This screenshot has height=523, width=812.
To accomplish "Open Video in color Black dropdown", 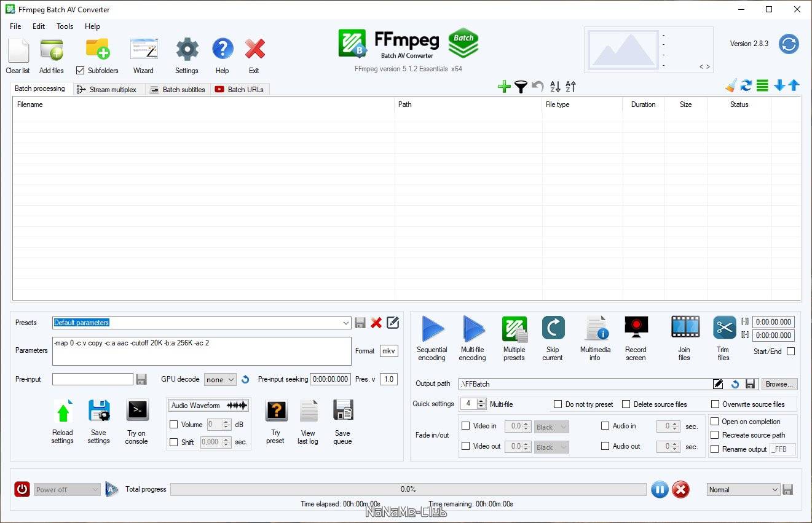I will pyautogui.click(x=551, y=427).
